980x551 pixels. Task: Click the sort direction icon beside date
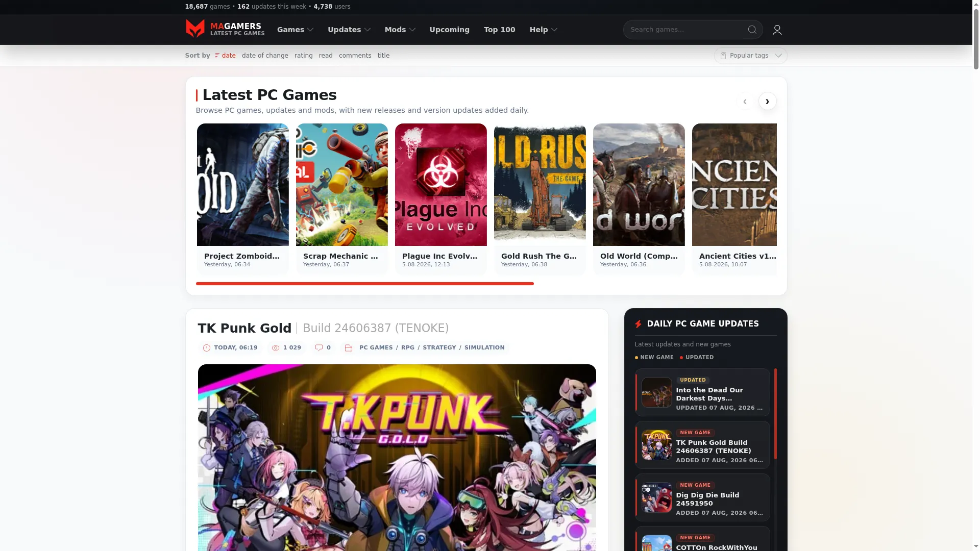217,56
